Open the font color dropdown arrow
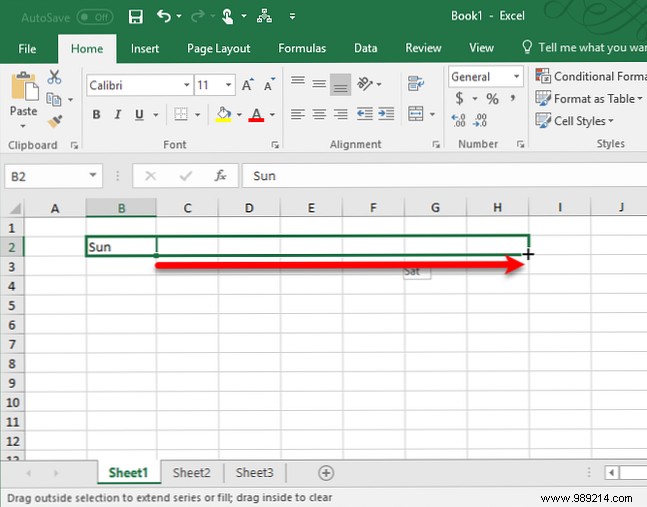The height and width of the screenshot is (507, 647). pyautogui.click(x=272, y=115)
